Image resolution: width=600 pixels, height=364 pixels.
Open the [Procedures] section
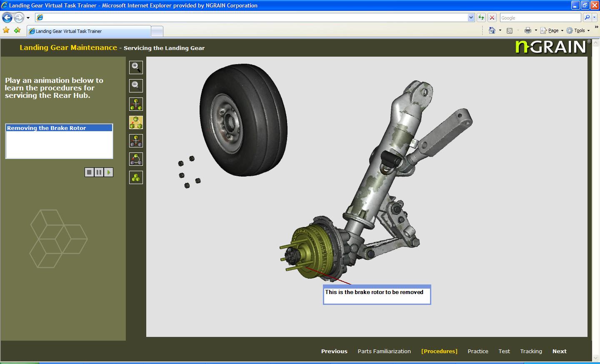[x=439, y=351]
